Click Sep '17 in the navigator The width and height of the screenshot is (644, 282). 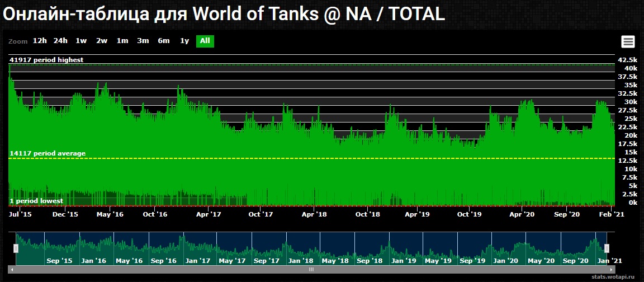coord(267,261)
